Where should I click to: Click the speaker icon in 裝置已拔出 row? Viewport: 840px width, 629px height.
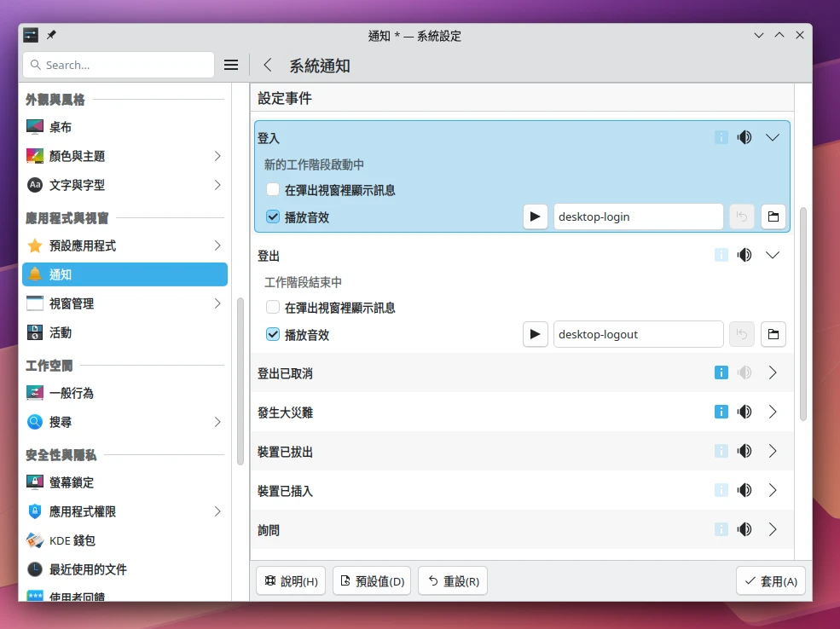coord(744,451)
